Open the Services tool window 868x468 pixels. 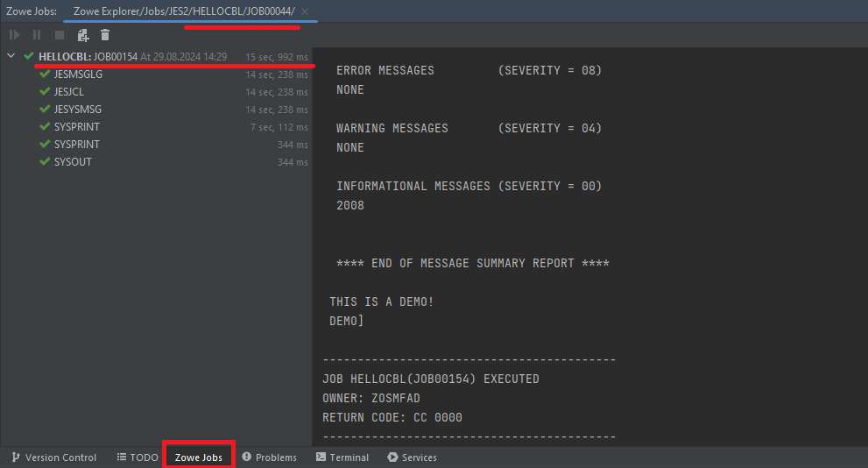pos(412,457)
